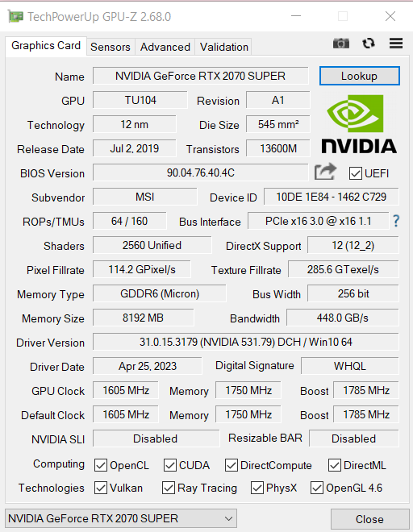Toggle the Vulkan checkbox
413x532 pixels.
pyautogui.click(x=101, y=488)
